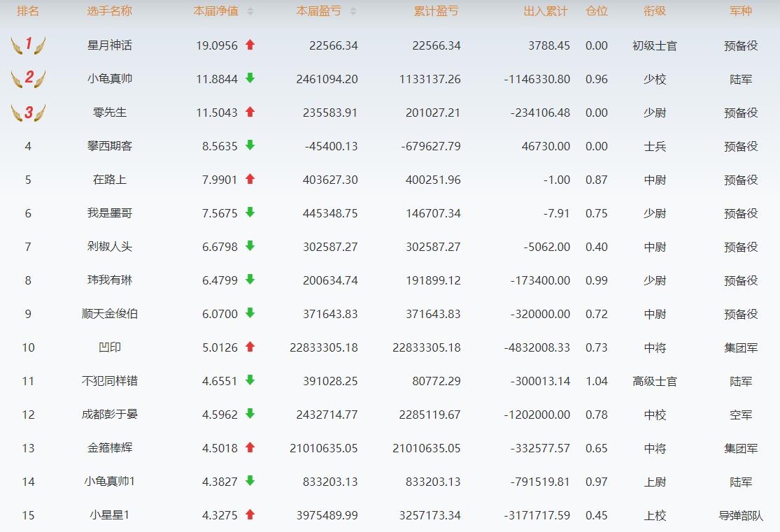This screenshot has height=532, width=780.
Task: Click the 出入累计 column header
Action: [546, 11]
